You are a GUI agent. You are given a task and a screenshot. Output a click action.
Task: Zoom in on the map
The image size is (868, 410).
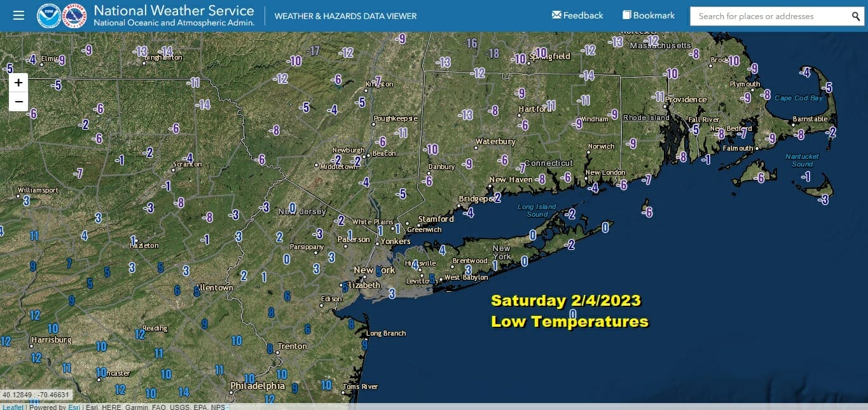(x=18, y=83)
